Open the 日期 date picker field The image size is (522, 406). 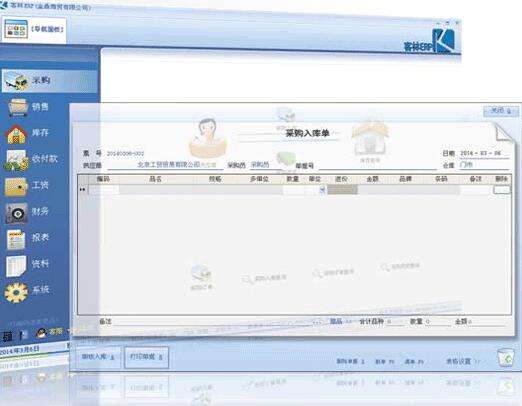(484, 153)
